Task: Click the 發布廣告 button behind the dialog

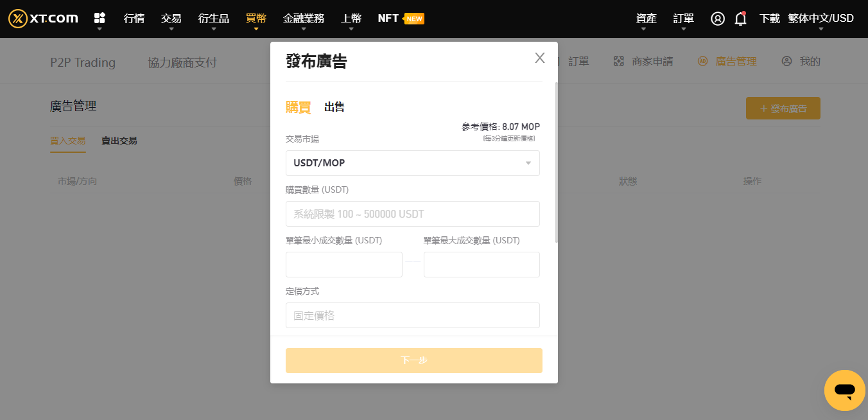Action: coord(783,109)
